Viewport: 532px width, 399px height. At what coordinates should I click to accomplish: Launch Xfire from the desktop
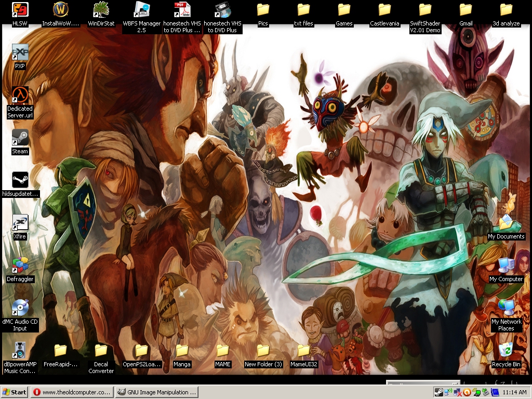[20, 223]
